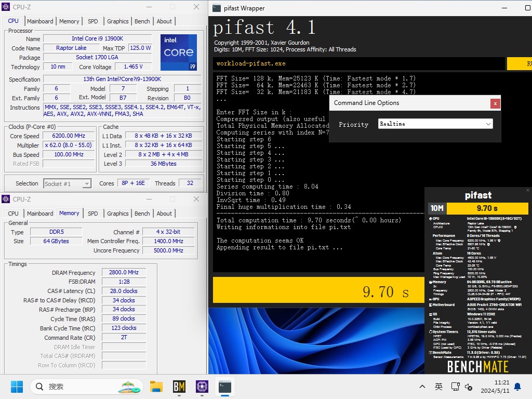
Task: Click the input method language indicator
Action: (x=438, y=387)
